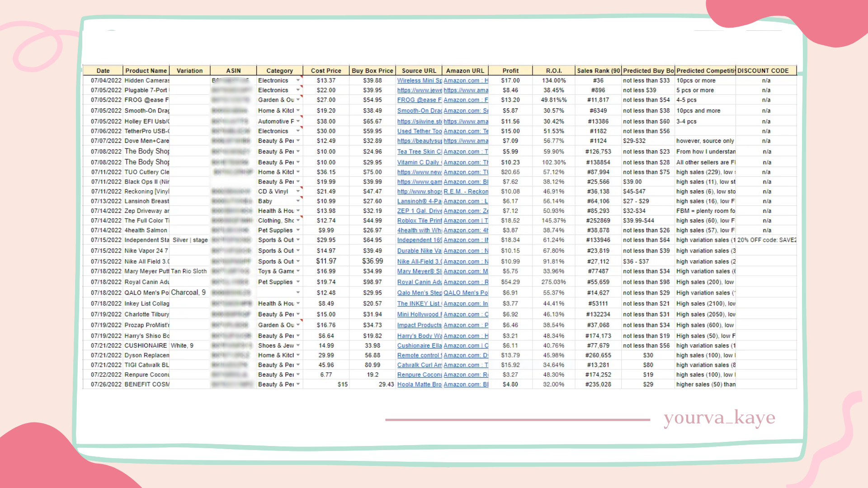Open the Vitamin C Daily source link
Image resolution: width=868 pixels, height=488 pixels.
[x=420, y=162]
